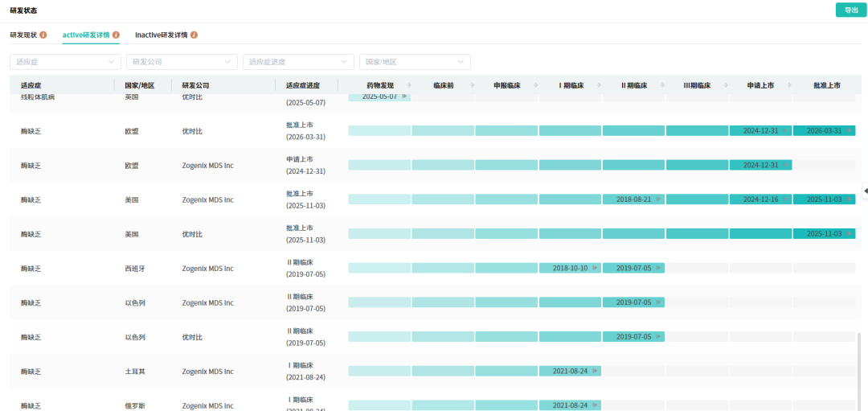Switch to the Inactive研发详情 tab
The width and height of the screenshot is (868, 411).
(x=161, y=35)
